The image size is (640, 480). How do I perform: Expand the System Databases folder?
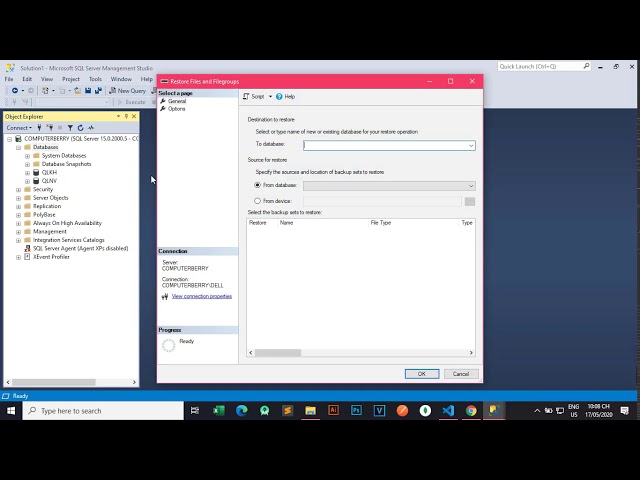[x=27, y=156]
